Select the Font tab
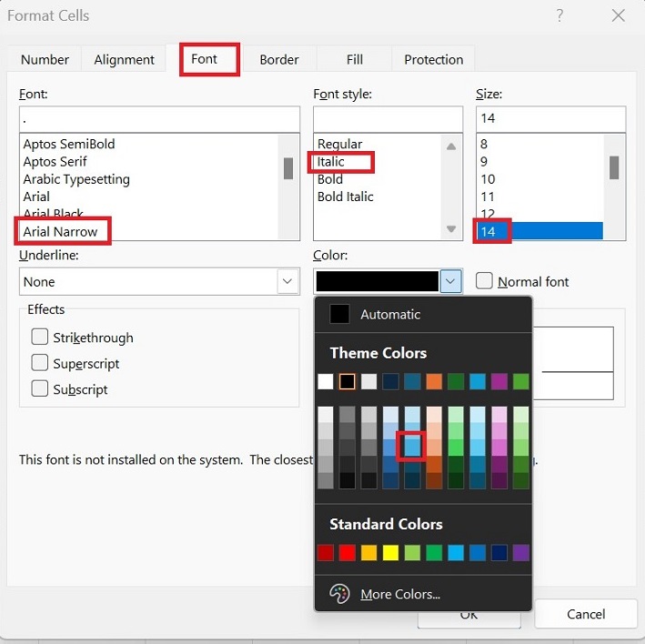Screen dimensions: 645x644 tap(204, 59)
